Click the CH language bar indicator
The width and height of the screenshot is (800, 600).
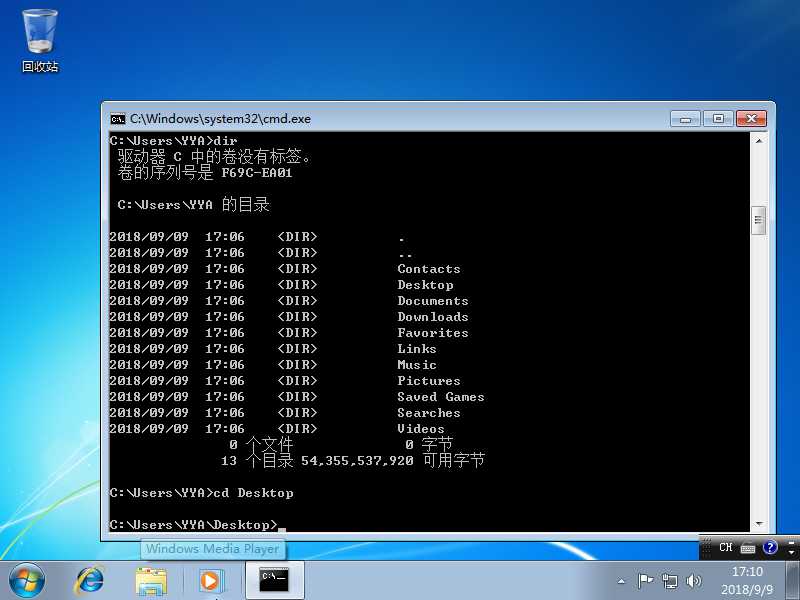coord(726,547)
